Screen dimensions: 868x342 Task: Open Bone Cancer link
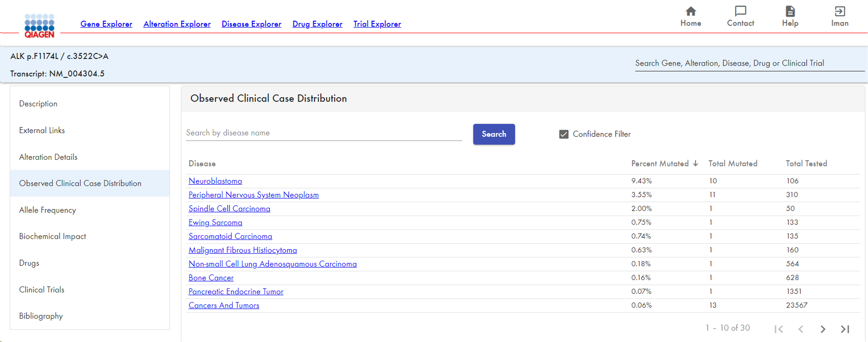211,278
